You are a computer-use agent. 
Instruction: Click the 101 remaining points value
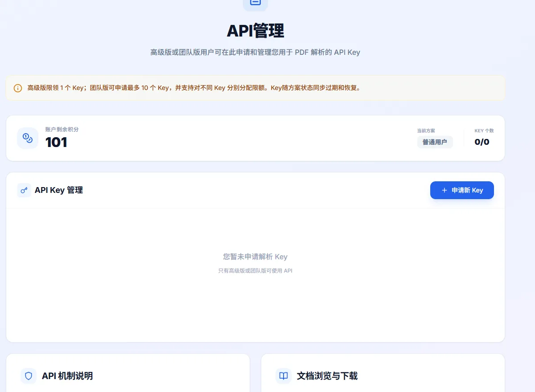click(x=56, y=142)
